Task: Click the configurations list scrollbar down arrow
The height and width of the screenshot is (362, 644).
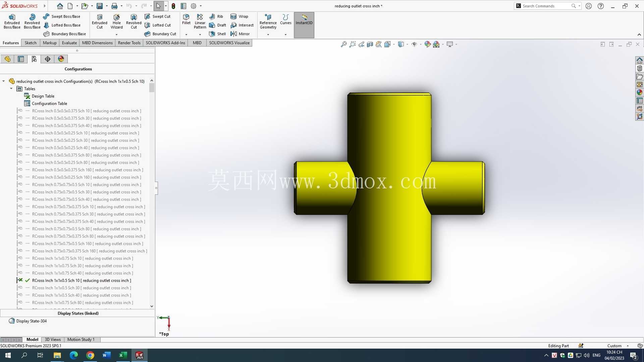Action: point(152,306)
